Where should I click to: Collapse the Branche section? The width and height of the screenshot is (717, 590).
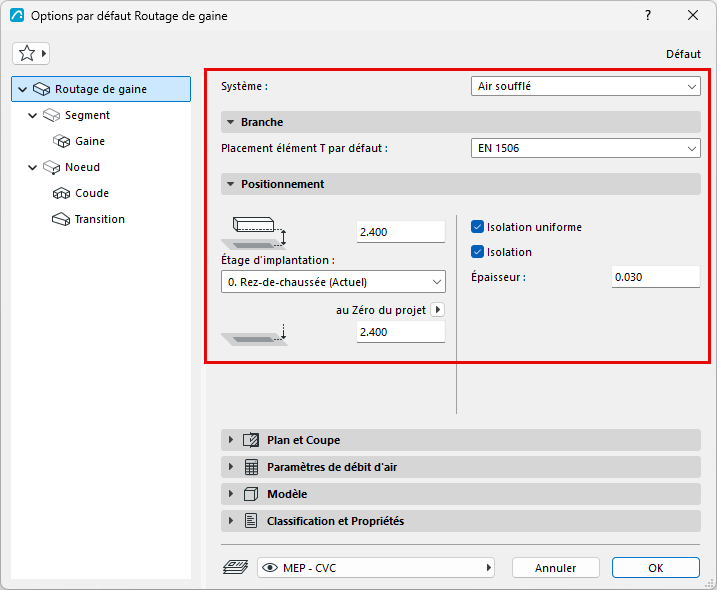click(x=231, y=122)
